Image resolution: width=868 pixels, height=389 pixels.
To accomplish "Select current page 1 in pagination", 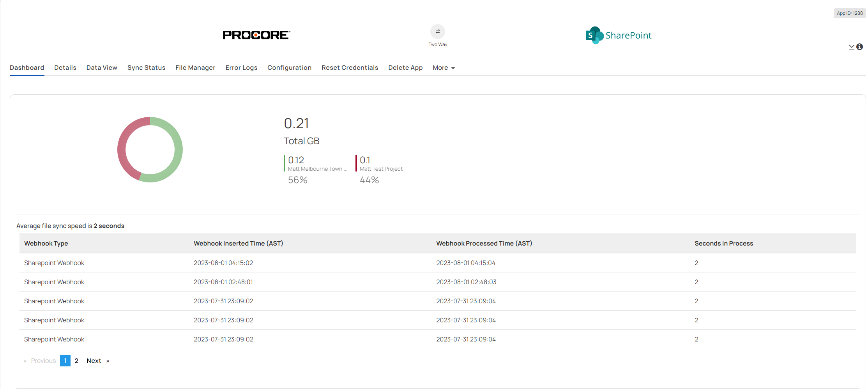I will pyautogui.click(x=65, y=361).
